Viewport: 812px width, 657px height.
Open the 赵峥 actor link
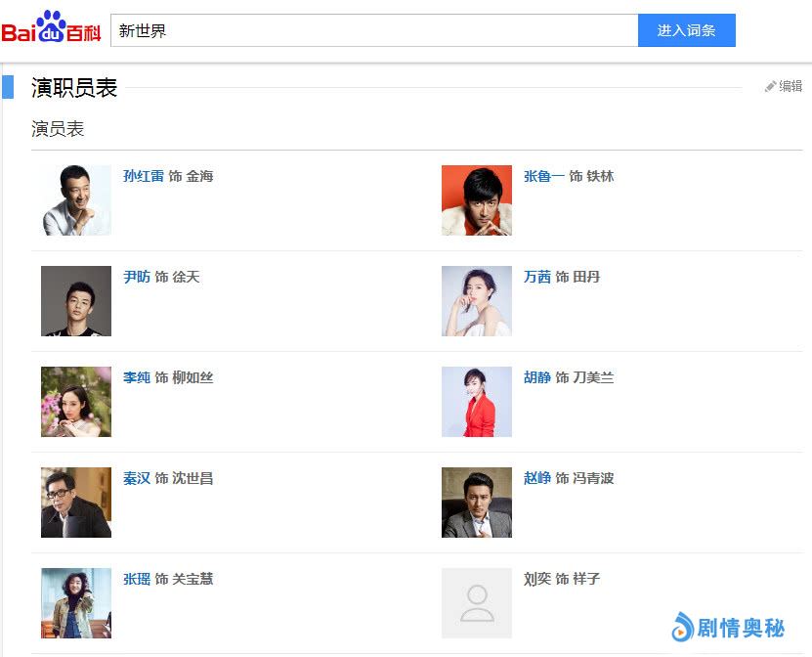pos(537,479)
